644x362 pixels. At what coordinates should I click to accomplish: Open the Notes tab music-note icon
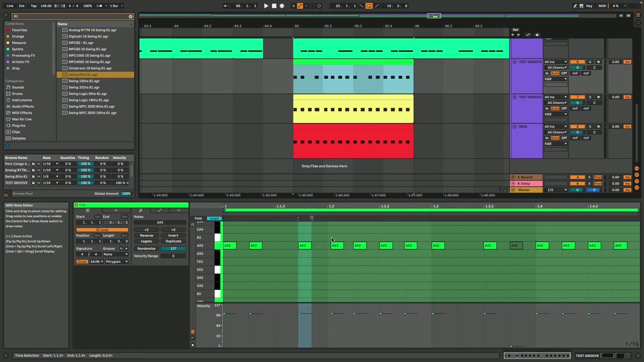[x=140, y=210]
